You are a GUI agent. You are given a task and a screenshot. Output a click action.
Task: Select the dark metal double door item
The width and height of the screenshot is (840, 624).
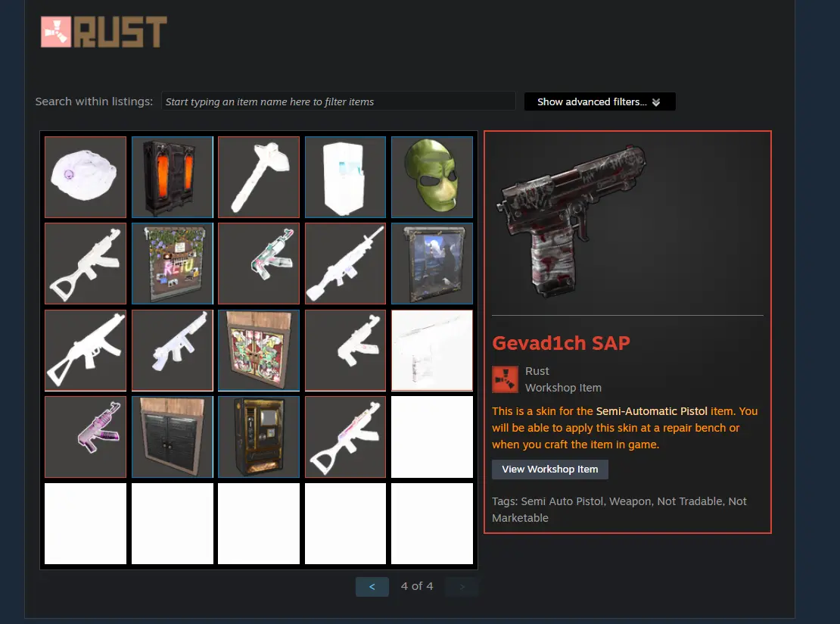(x=173, y=437)
